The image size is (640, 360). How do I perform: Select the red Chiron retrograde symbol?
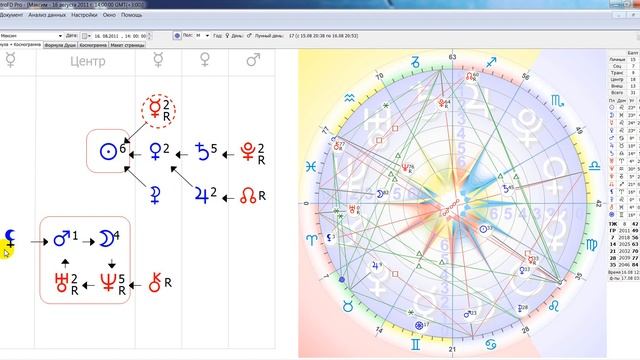click(x=155, y=282)
